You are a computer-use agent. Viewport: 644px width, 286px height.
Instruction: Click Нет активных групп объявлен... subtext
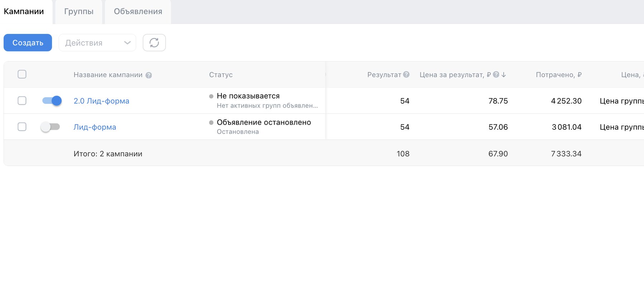pyautogui.click(x=267, y=105)
